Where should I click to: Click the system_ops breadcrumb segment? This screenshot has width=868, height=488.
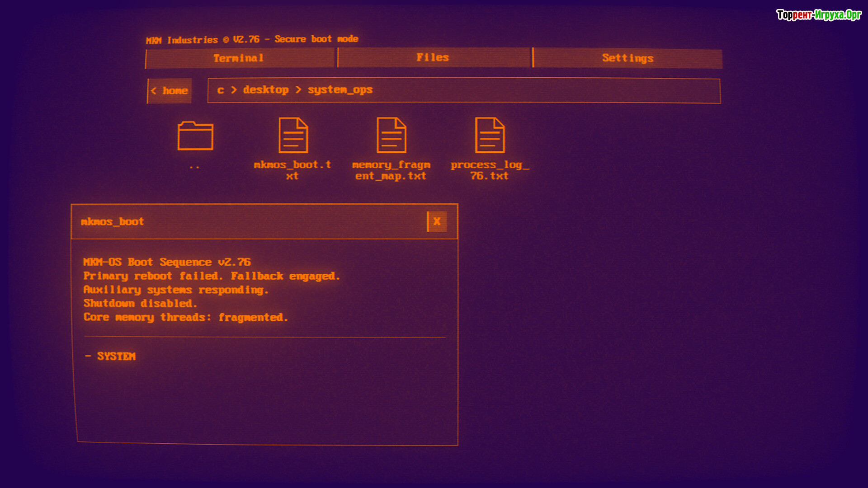pos(340,90)
